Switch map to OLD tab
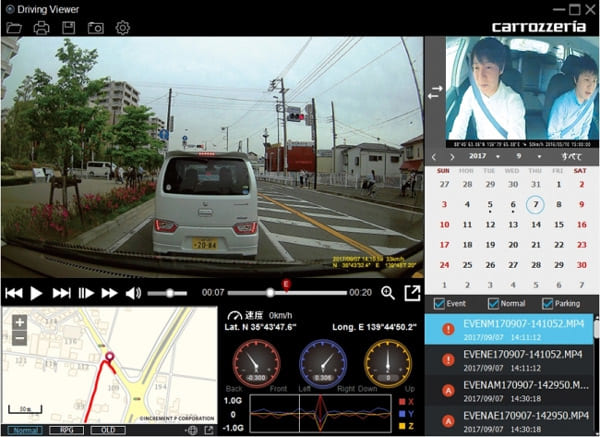The height and width of the screenshot is (437, 600). (106, 430)
